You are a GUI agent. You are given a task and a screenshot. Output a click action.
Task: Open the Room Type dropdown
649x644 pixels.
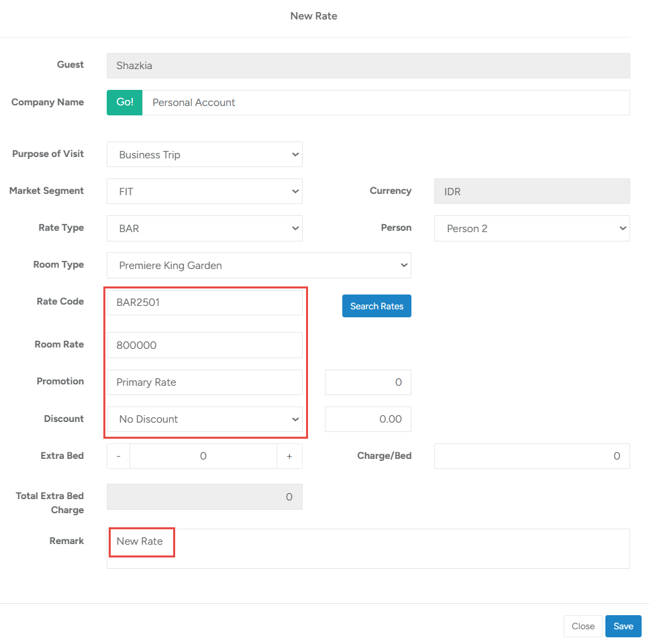point(259,265)
